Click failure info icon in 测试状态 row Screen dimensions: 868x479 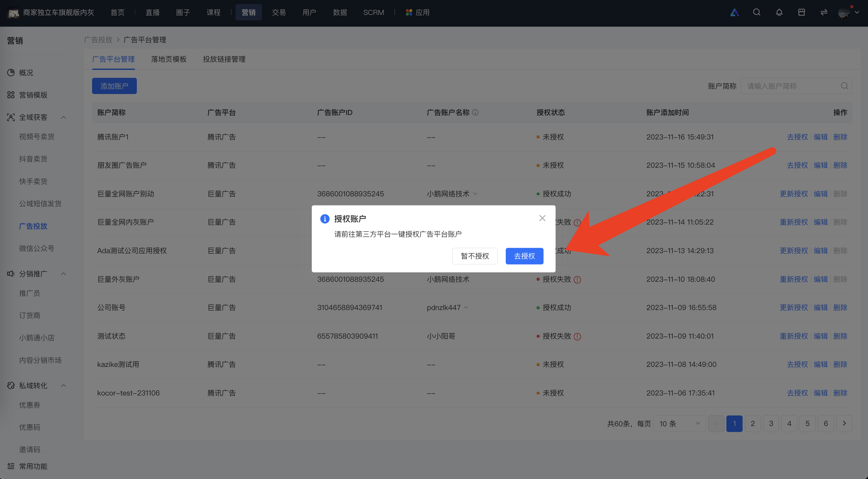(577, 337)
